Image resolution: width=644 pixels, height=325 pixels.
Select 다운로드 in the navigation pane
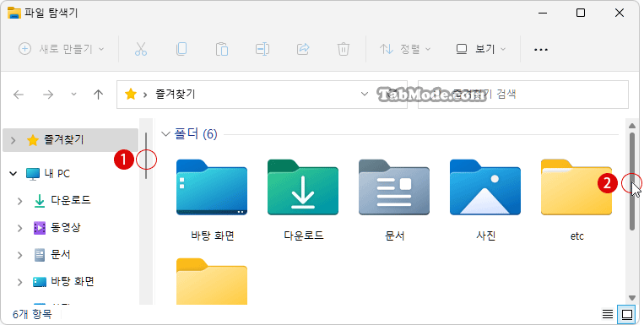62,201
